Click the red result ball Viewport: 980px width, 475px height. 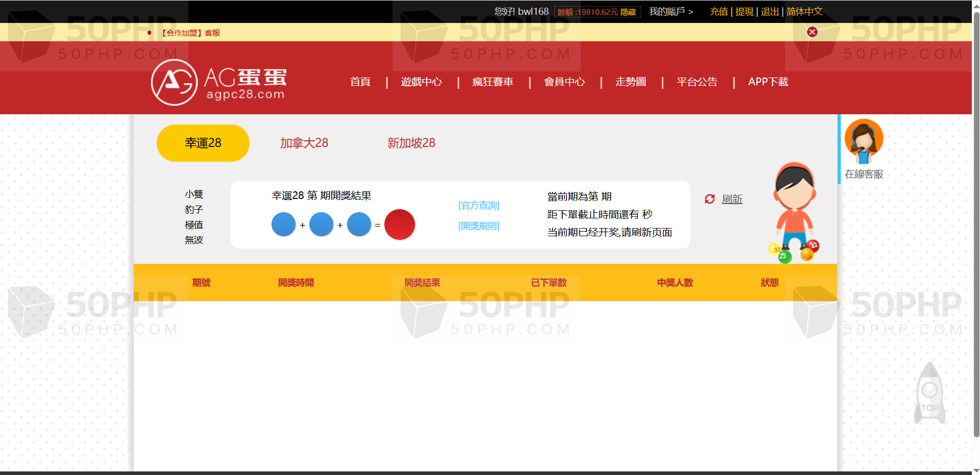point(399,224)
